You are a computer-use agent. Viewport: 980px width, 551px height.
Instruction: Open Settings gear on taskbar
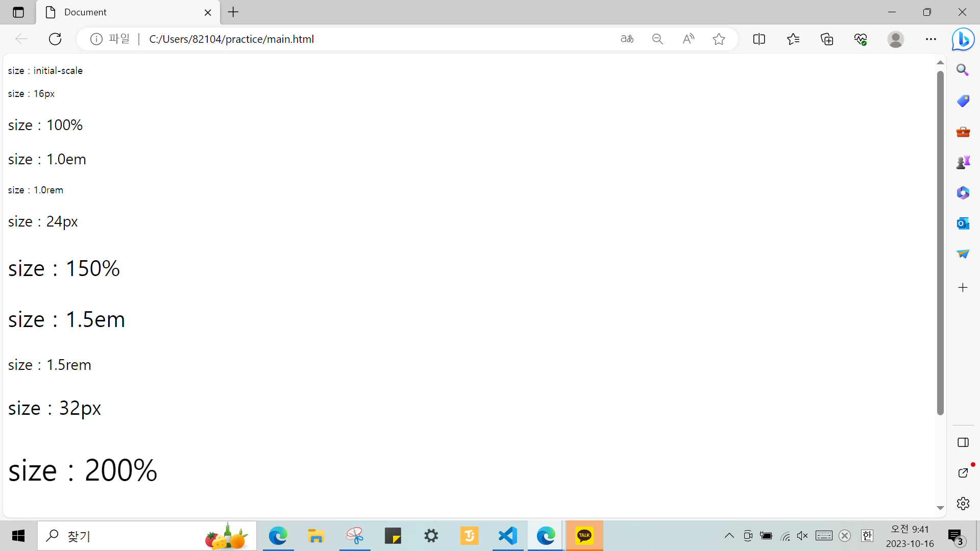(431, 536)
